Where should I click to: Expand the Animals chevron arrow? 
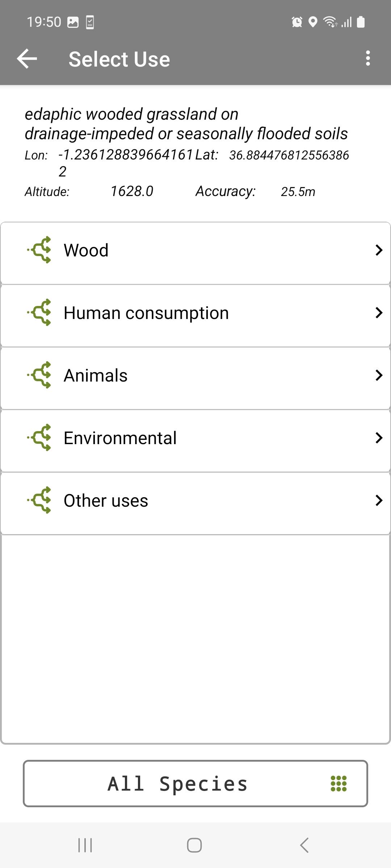(x=379, y=375)
